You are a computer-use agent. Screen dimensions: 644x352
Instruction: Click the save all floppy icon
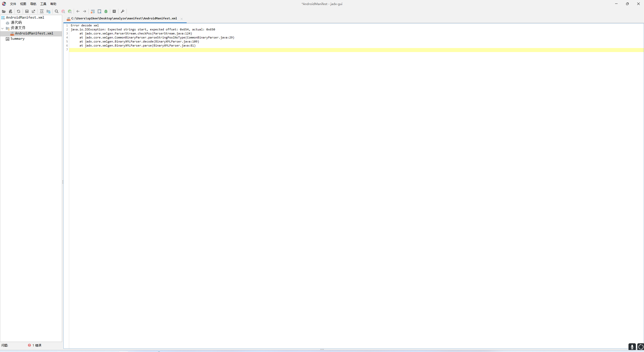pos(27,11)
